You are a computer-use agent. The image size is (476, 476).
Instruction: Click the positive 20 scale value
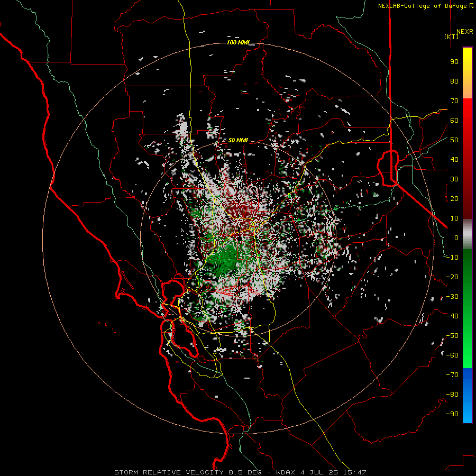(454, 198)
